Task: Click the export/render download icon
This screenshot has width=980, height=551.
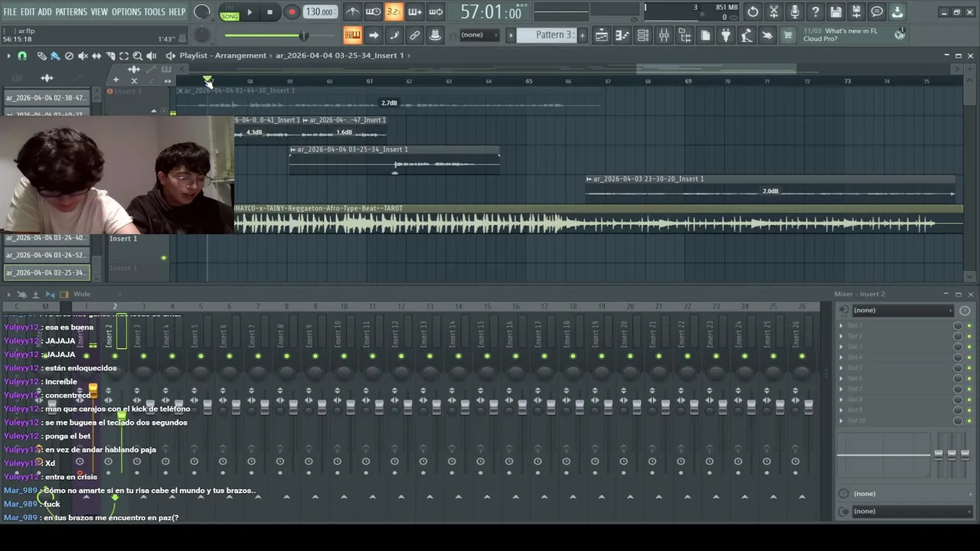Action: click(x=897, y=11)
